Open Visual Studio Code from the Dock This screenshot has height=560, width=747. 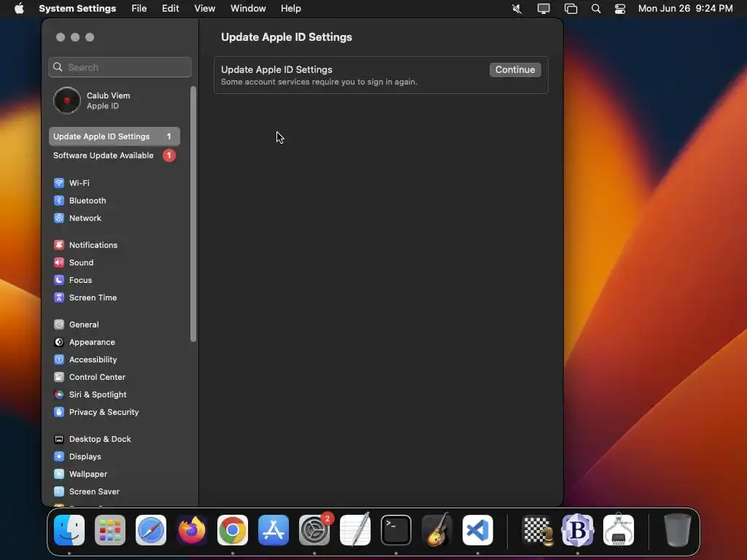(x=478, y=530)
